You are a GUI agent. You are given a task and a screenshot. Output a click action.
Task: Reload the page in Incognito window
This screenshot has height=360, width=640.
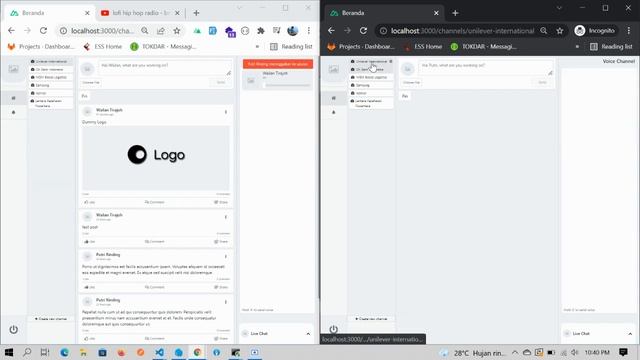[x=363, y=31]
